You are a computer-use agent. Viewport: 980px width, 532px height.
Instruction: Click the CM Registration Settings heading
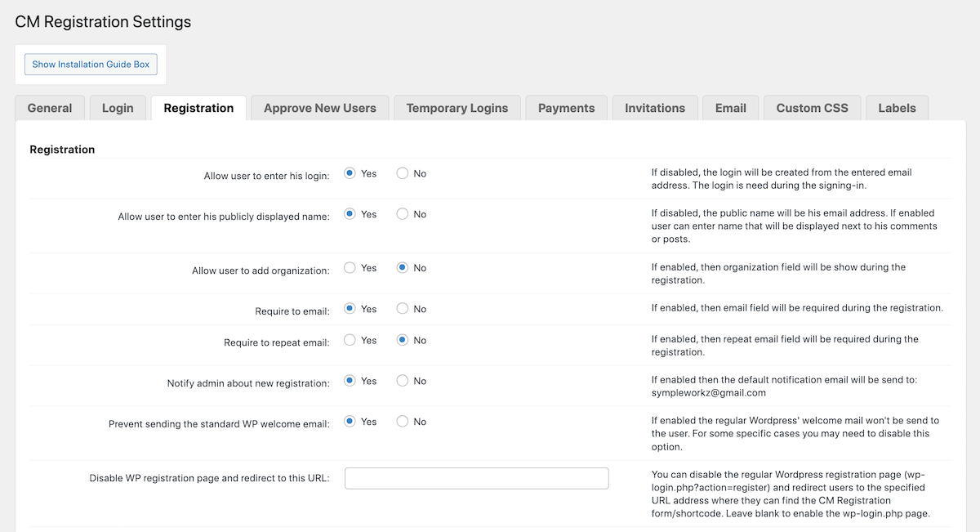click(x=103, y=22)
